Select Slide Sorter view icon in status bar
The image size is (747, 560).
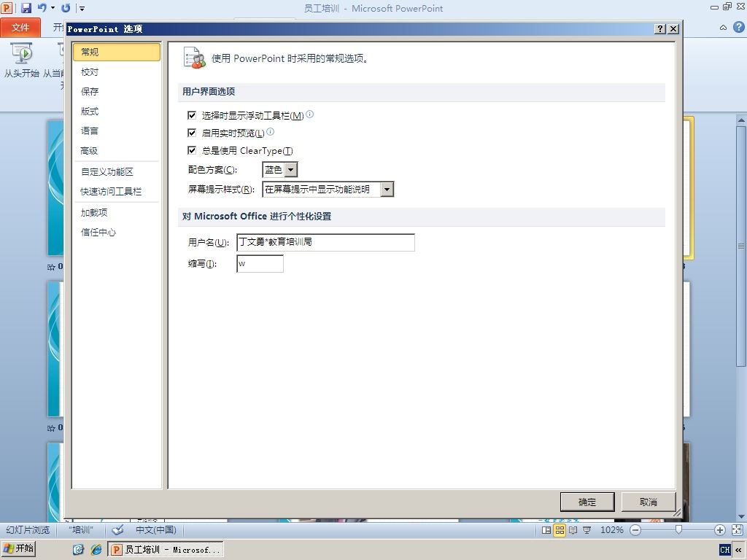point(560,530)
